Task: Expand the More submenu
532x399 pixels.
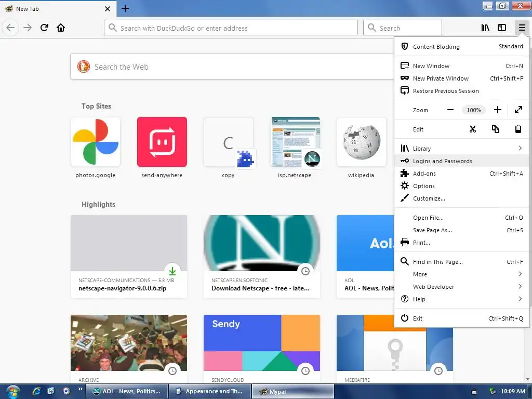Action: pyautogui.click(x=462, y=274)
